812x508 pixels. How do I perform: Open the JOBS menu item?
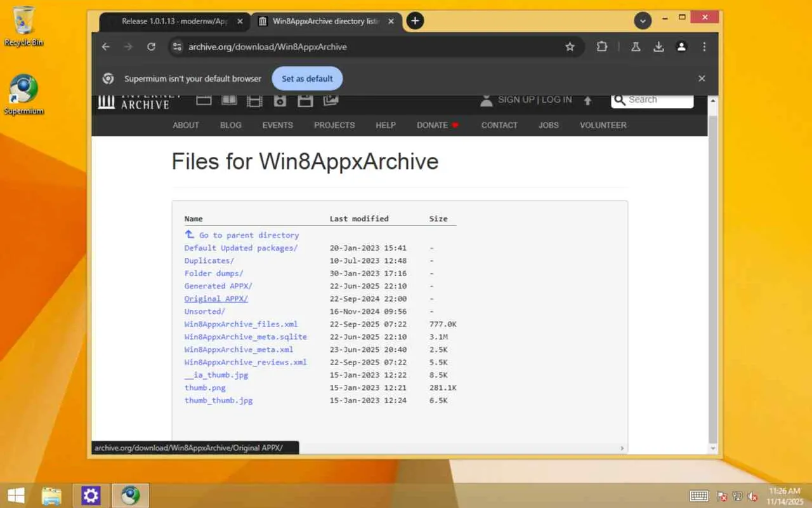coord(549,125)
